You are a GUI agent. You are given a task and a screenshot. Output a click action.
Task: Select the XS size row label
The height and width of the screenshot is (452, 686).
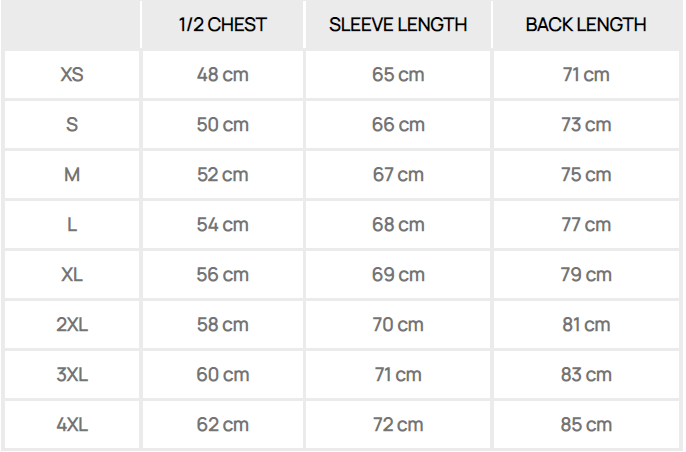[72, 75]
